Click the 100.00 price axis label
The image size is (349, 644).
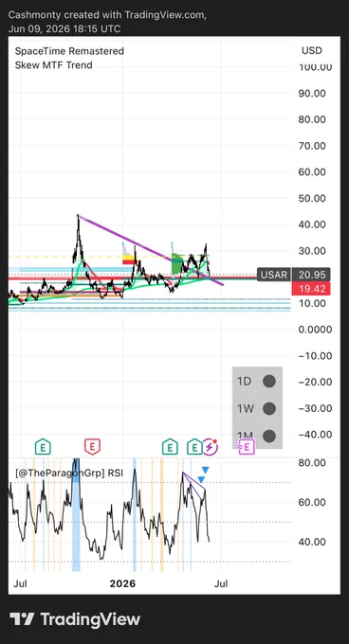[x=316, y=67]
